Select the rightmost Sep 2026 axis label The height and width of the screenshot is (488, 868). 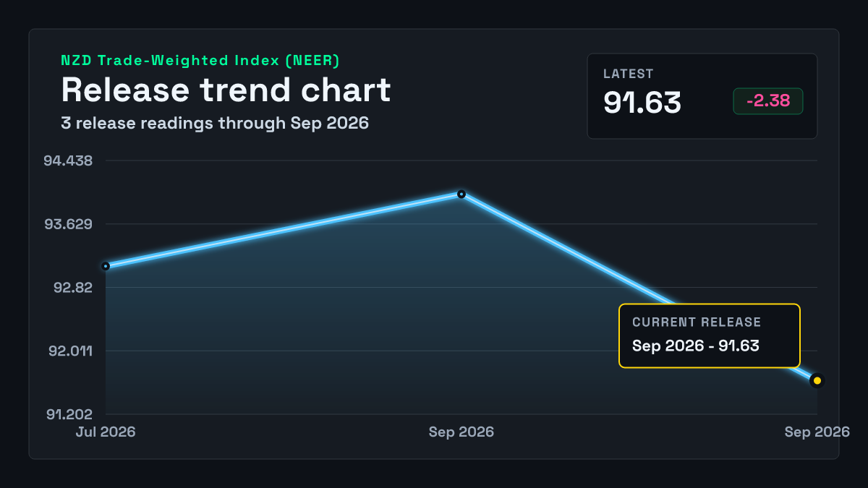[x=817, y=432]
